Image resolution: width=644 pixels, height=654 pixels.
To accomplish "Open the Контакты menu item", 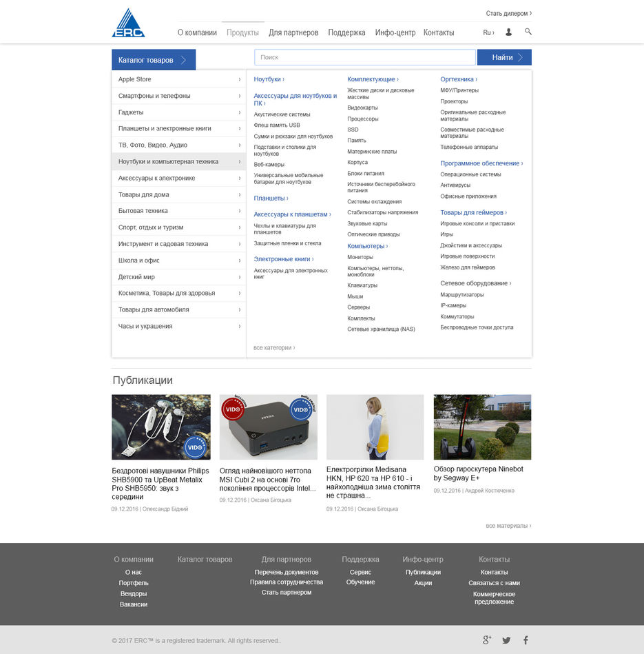I will (x=438, y=32).
